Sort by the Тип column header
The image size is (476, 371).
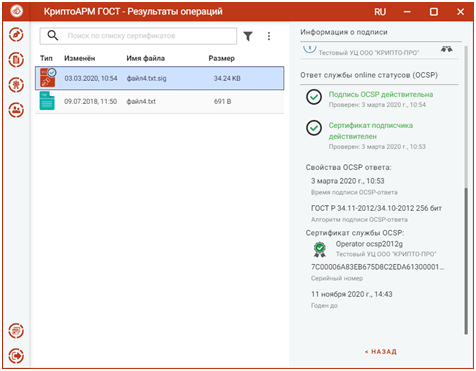click(x=46, y=58)
